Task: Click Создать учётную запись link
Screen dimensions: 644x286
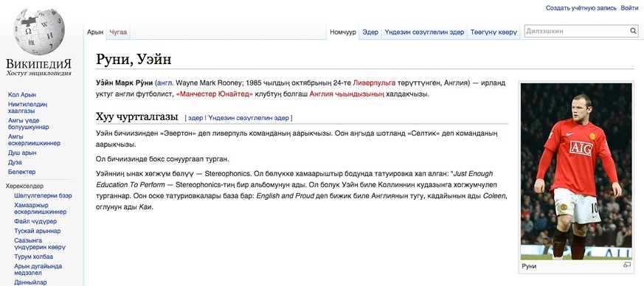Action: pyautogui.click(x=581, y=8)
